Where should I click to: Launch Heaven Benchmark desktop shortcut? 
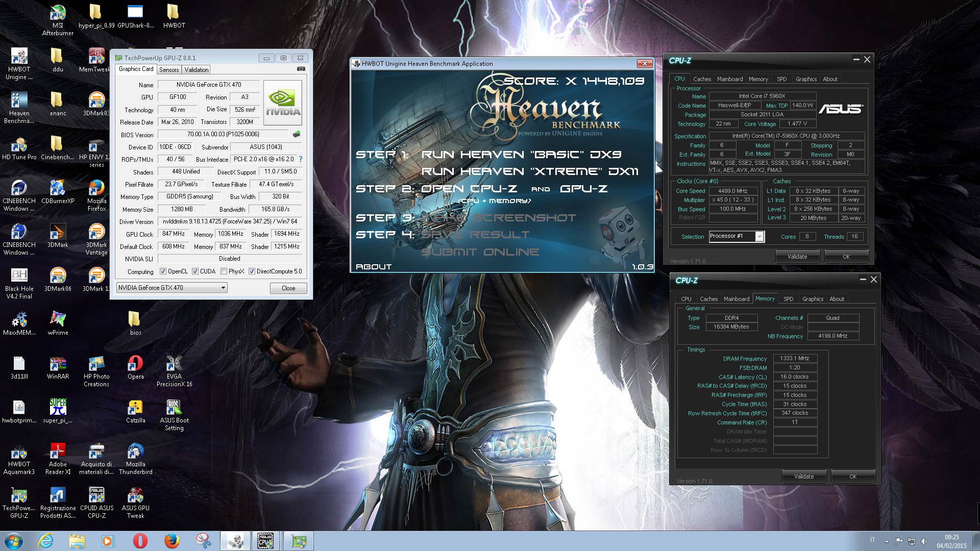[x=19, y=108]
